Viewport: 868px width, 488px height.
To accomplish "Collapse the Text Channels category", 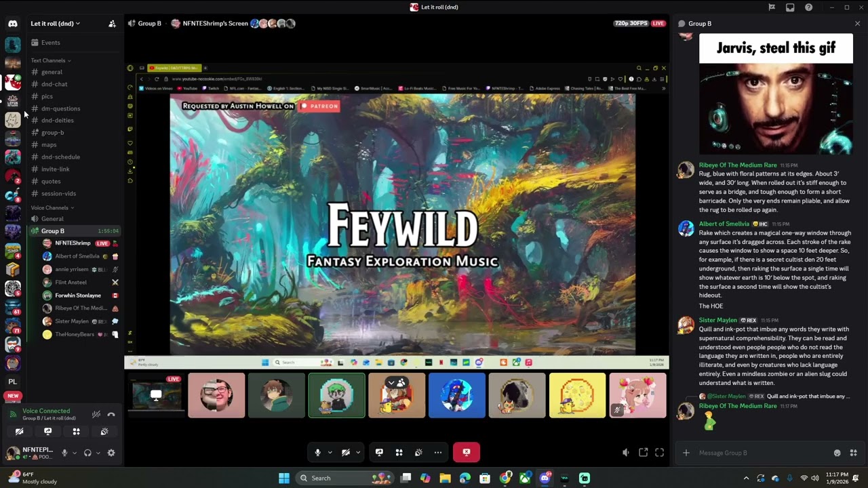I will point(51,60).
